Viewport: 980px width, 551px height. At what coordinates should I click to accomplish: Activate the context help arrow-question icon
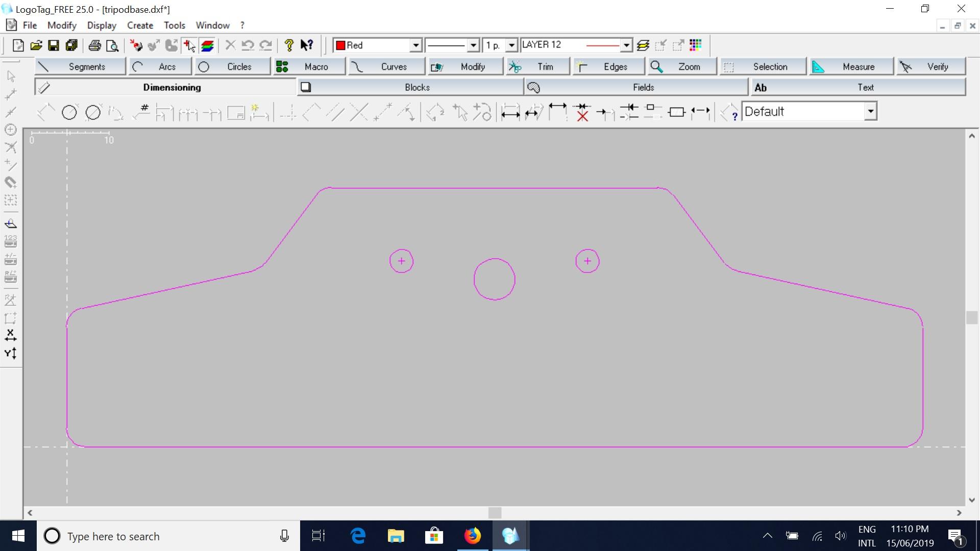pos(307,45)
